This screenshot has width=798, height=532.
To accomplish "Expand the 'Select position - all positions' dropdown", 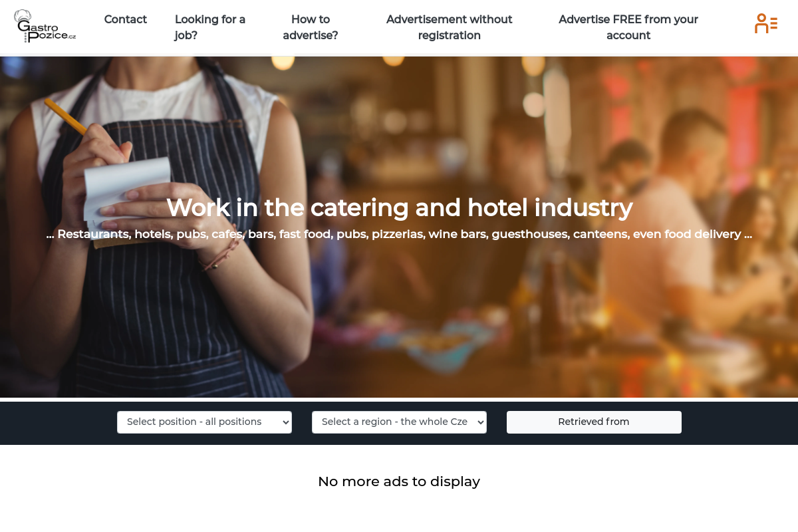I will (x=204, y=422).
